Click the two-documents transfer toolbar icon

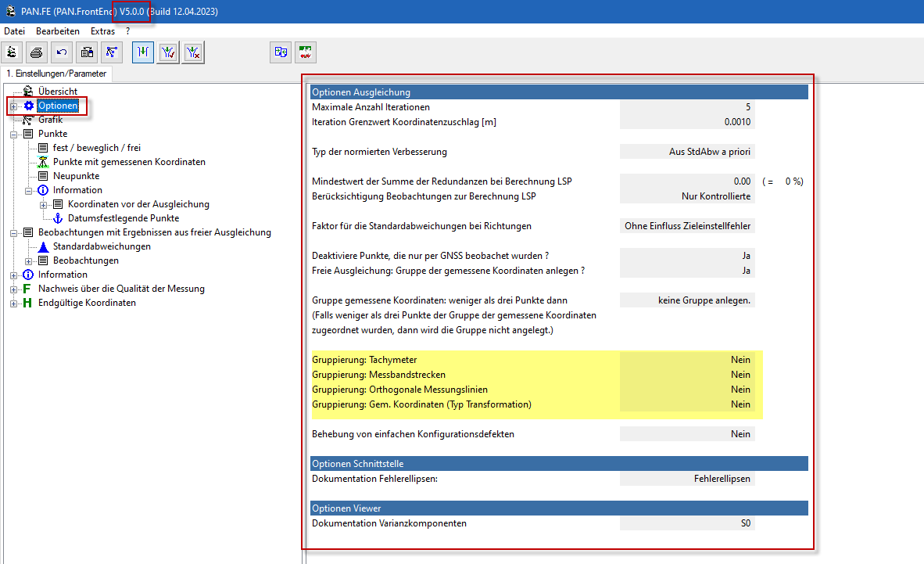pos(281,52)
